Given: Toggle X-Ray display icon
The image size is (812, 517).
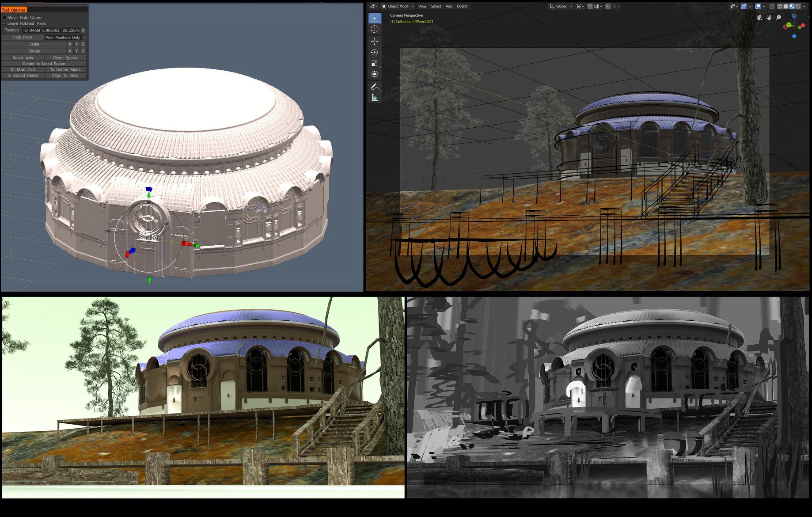Looking at the screenshot, I should (772, 6).
